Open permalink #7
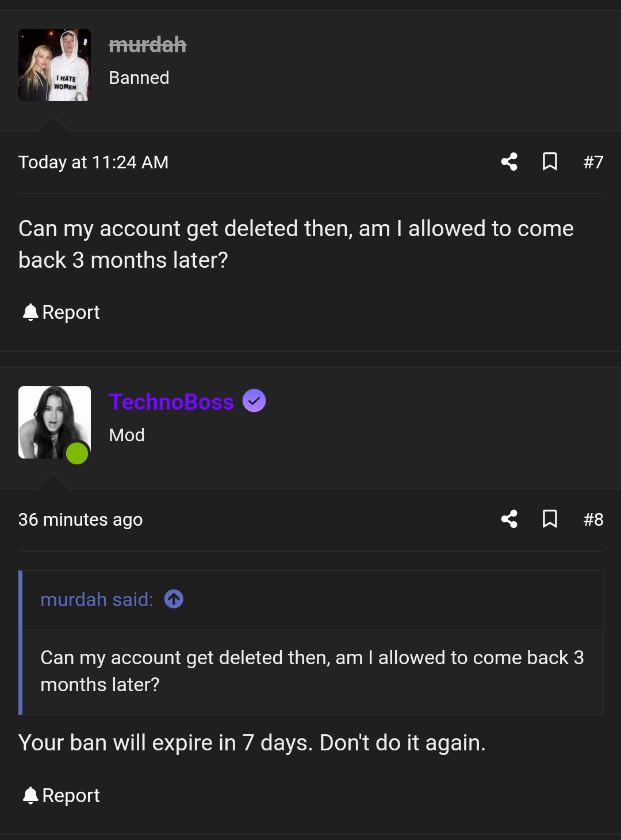This screenshot has height=840, width=621. pyautogui.click(x=593, y=162)
